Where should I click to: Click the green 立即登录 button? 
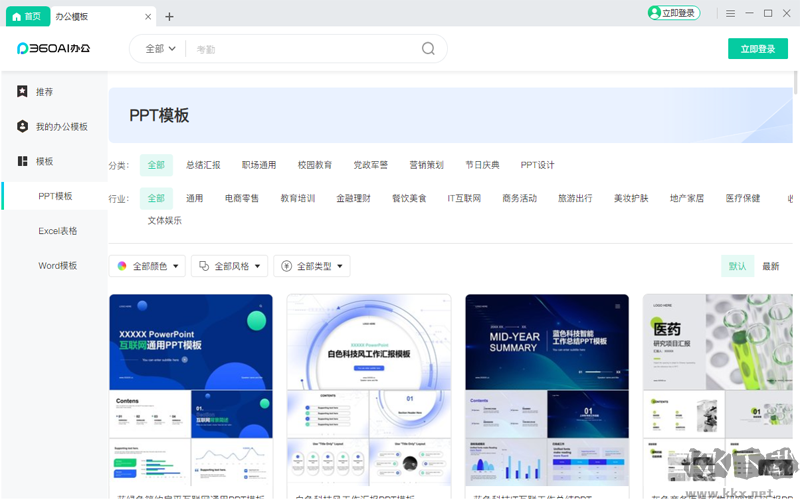click(757, 48)
